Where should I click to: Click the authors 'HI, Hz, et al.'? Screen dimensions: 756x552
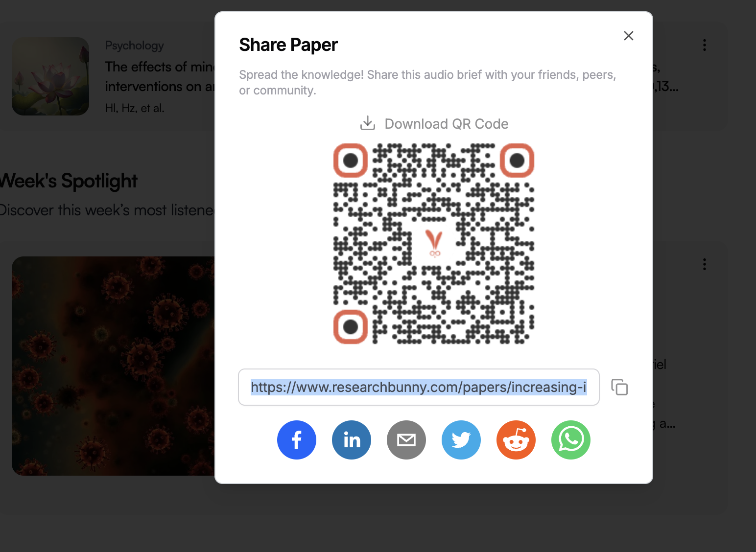(135, 108)
